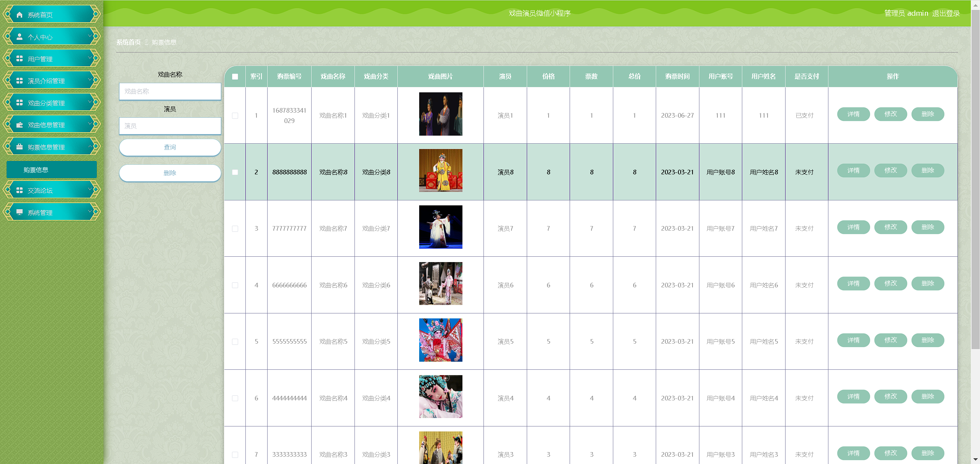This screenshot has width=980, height=464.
Task: Click the 戏曲名称 search input field
Action: (170, 92)
